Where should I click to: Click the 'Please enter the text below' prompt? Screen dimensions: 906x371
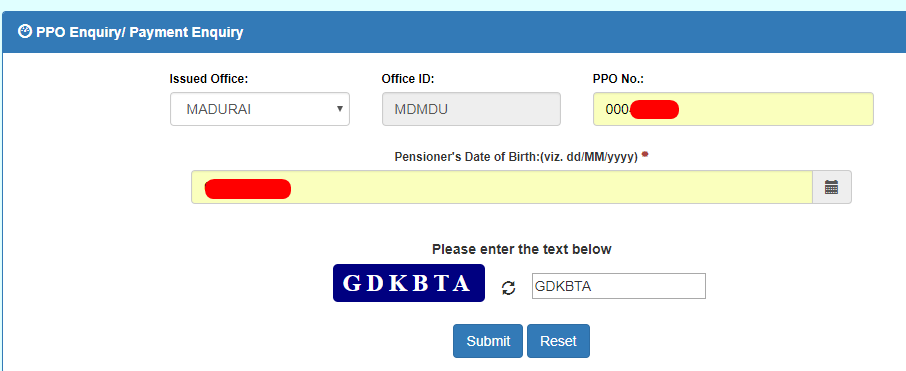tap(522, 249)
